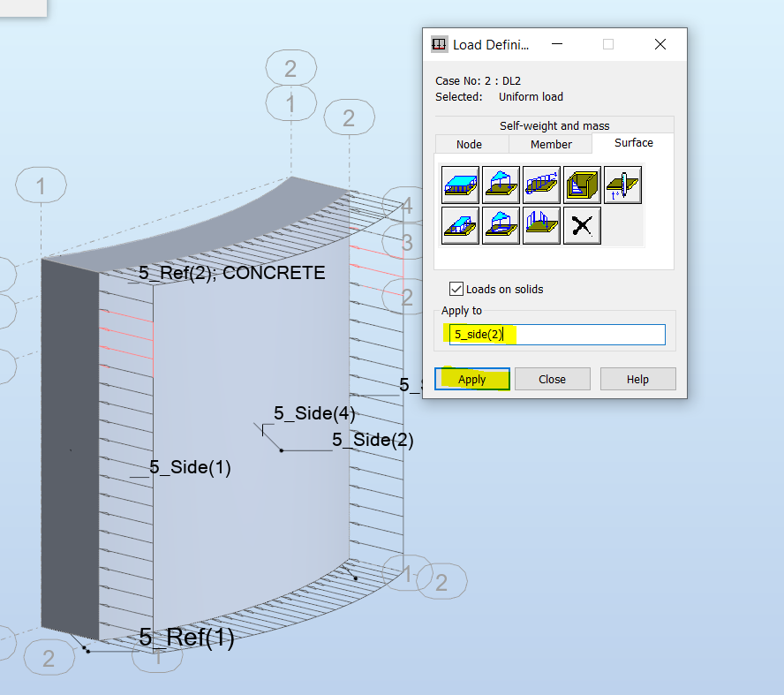Switch to the Member tab
The image size is (784, 695).
(x=550, y=144)
